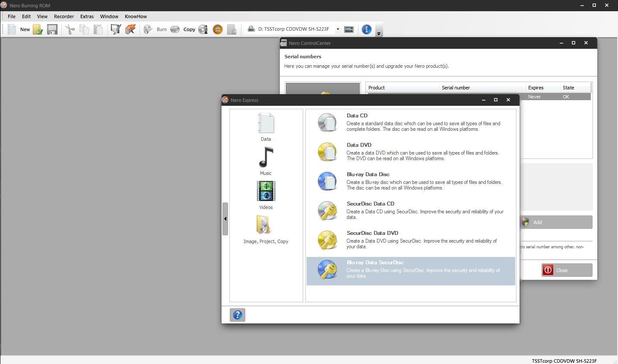Open the KnowHow menu
The width and height of the screenshot is (618, 364).
click(x=136, y=16)
